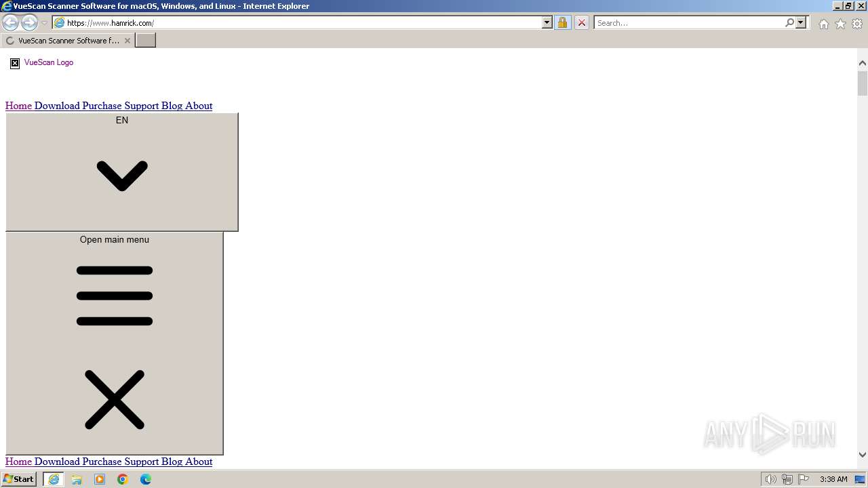Click Internet Explorer taskbar icon

[54, 479]
